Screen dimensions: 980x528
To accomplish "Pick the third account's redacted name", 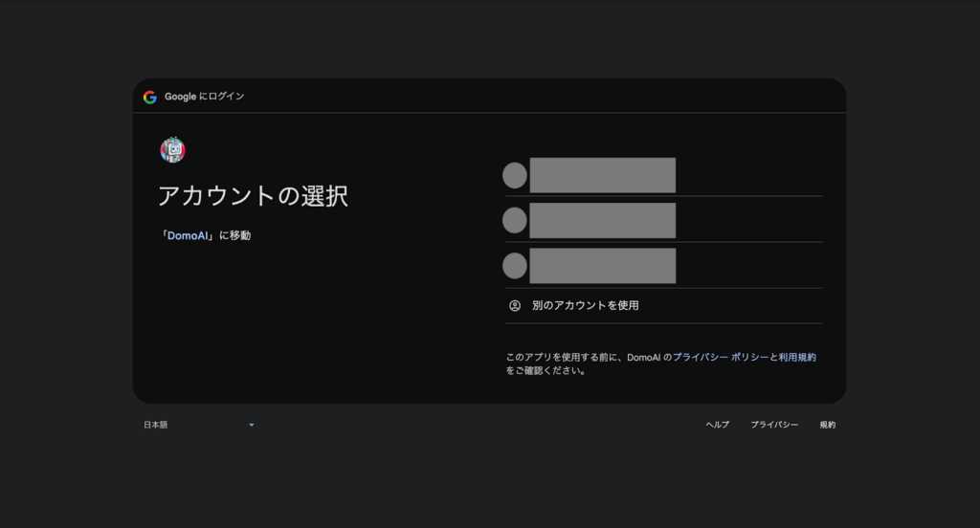I will (x=602, y=265).
